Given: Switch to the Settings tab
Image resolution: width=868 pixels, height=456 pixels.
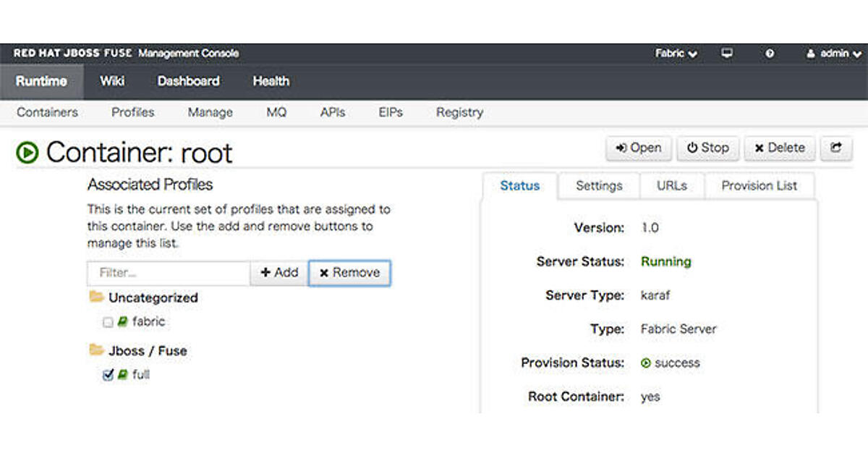Looking at the screenshot, I should [x=599, y=186].
